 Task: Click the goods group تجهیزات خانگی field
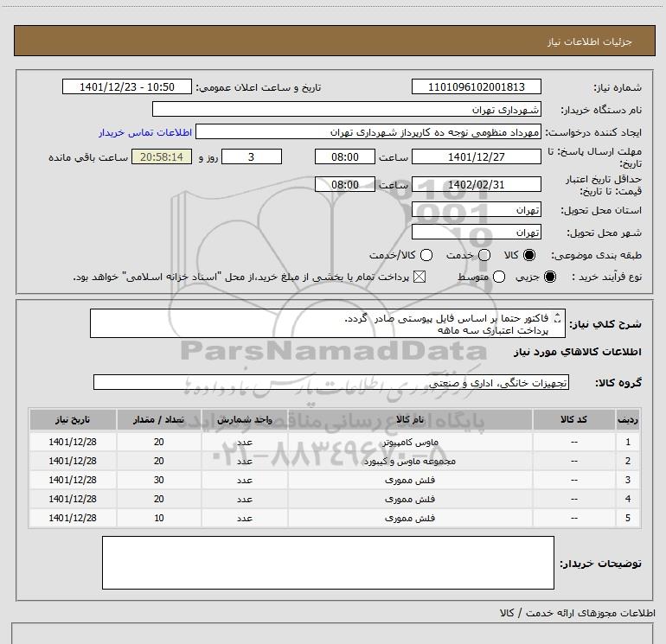pyautogui.click(x=331, y=382)
